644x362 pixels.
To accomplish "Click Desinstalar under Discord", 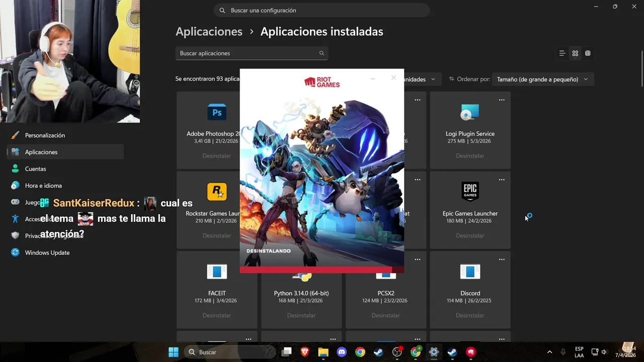I will point(470,315).
